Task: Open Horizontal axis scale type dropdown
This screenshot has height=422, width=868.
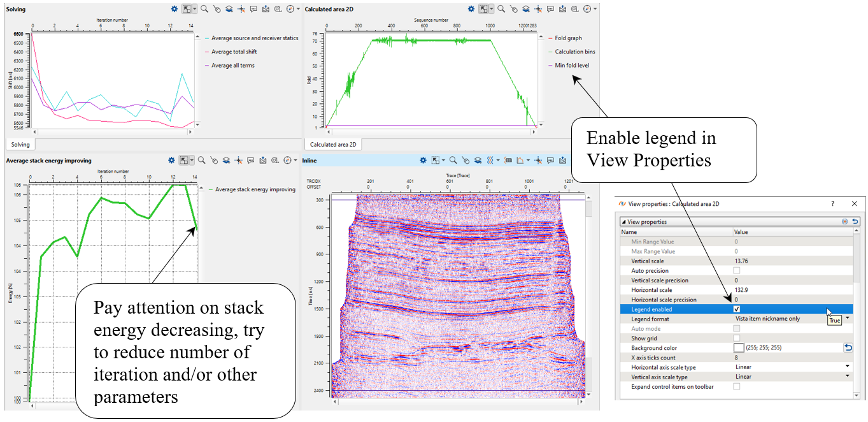Action: point(847,367)
